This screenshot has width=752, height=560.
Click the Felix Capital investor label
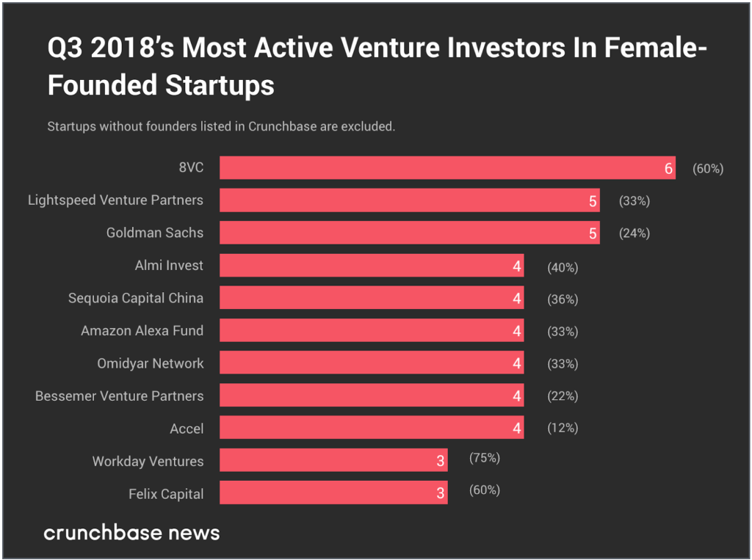coord(166,494)
